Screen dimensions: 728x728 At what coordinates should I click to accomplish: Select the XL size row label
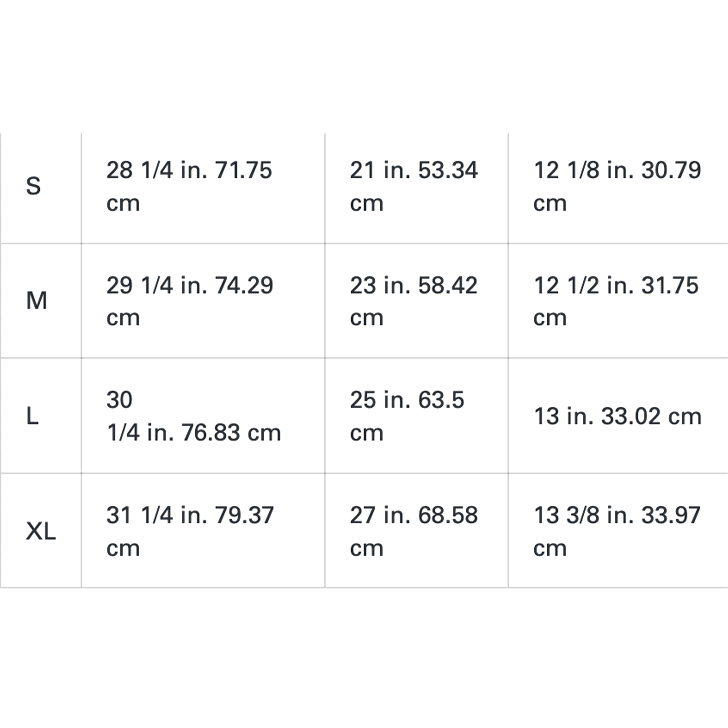[x=41, y=531]
